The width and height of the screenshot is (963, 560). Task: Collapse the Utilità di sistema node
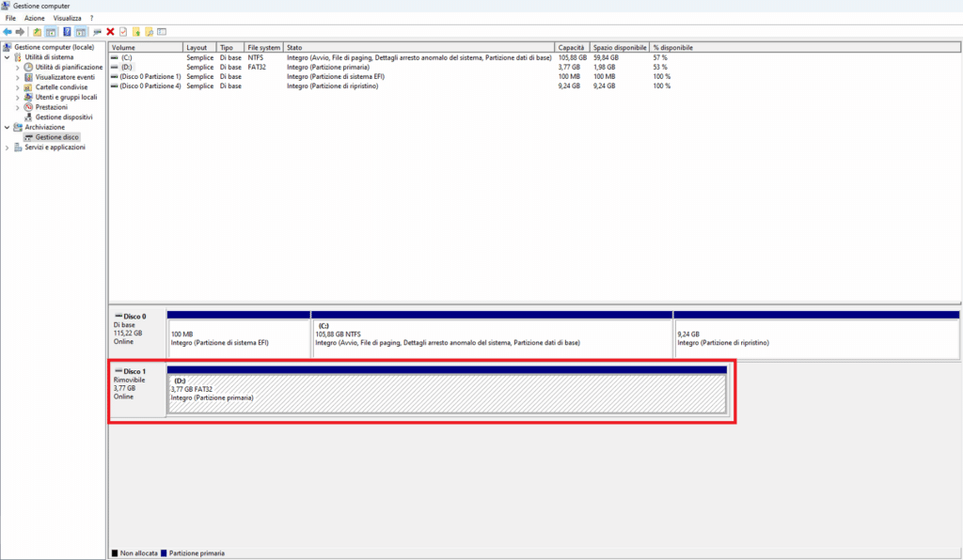coord(8,57)
